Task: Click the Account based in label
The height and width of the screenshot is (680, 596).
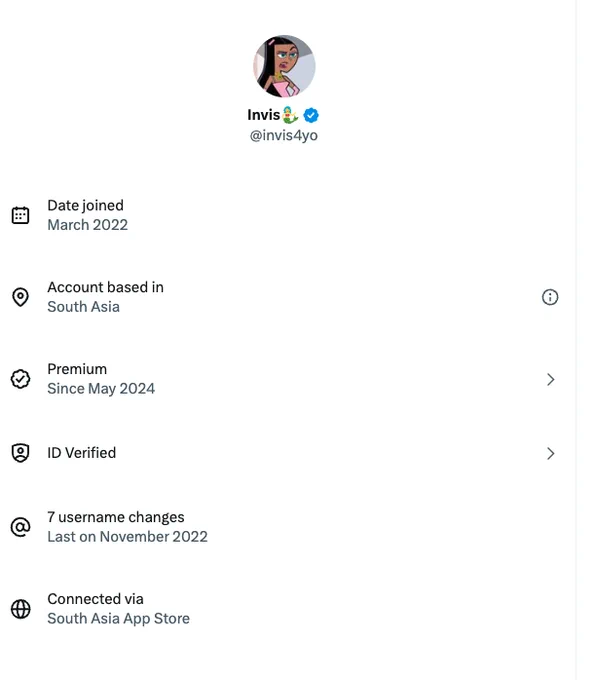Action: click(105, 287)
